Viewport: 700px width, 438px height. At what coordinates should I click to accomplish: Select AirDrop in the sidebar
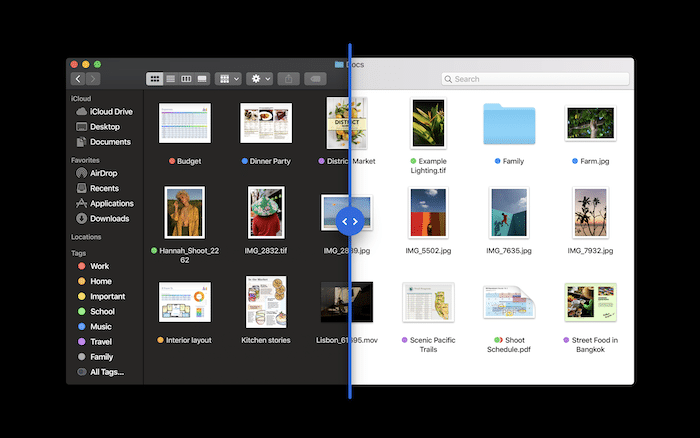coord(105,173)
